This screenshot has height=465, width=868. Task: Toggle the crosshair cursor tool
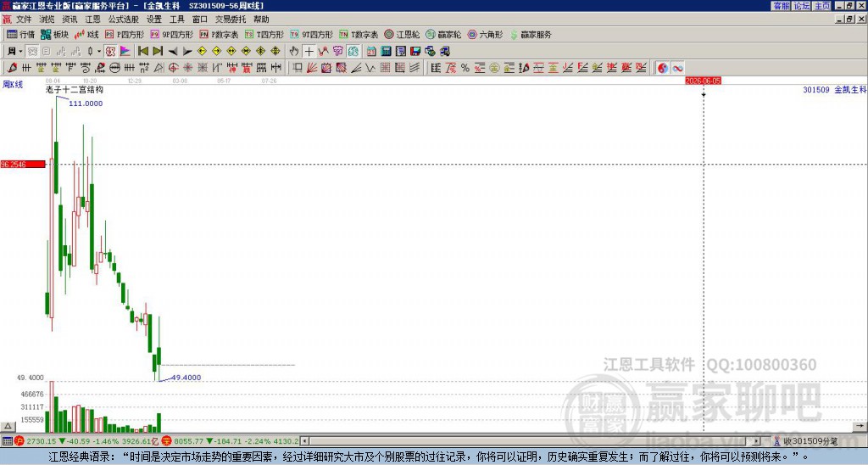pyautogui.click(x=309, y=51)
